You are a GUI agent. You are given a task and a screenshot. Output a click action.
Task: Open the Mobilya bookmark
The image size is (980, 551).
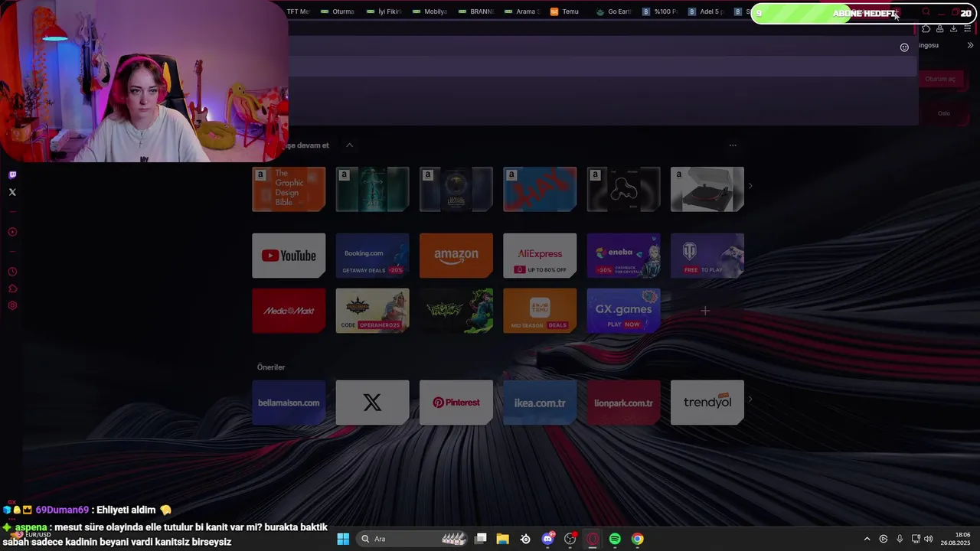point(430,11)
